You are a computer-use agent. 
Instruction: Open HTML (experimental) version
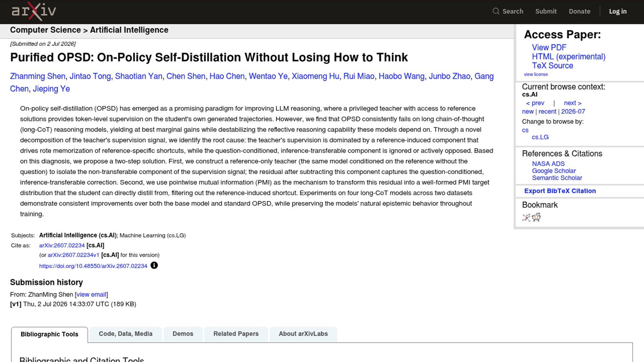click(x=569, y=57)
